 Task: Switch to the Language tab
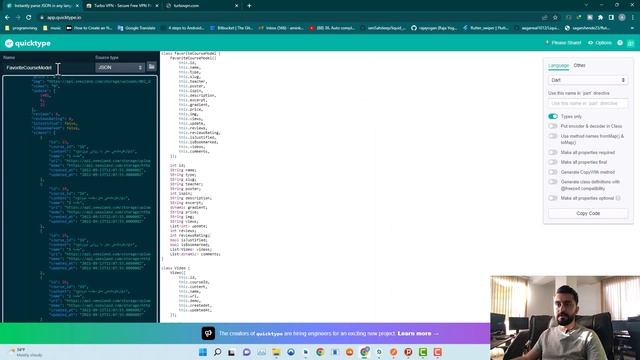[558, 65]
